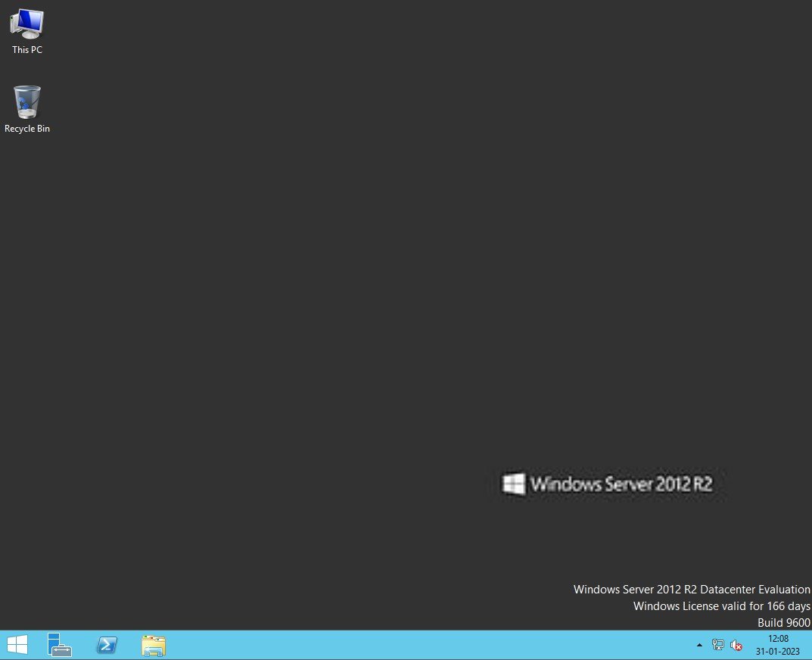Open Windows PowerShell from the taskbar
The image size is (812, 660).
pyautogui.click(x=107, y=645)
